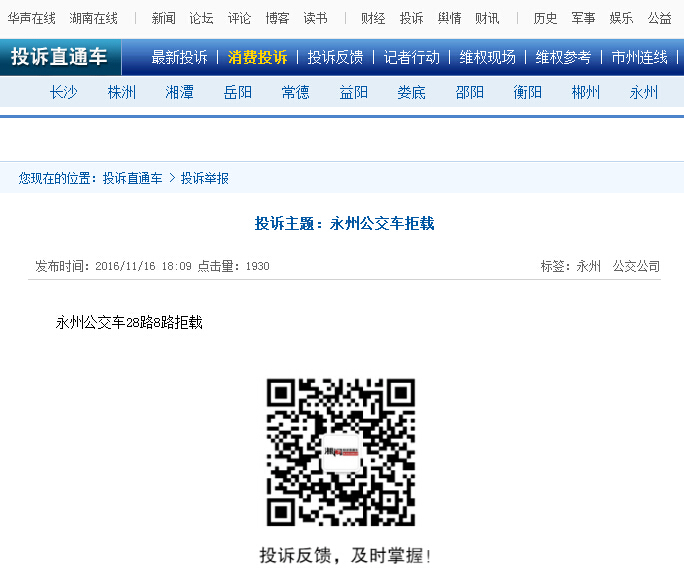Click the caption 投诉反馈，及时掌握！

tap(345, 555)
